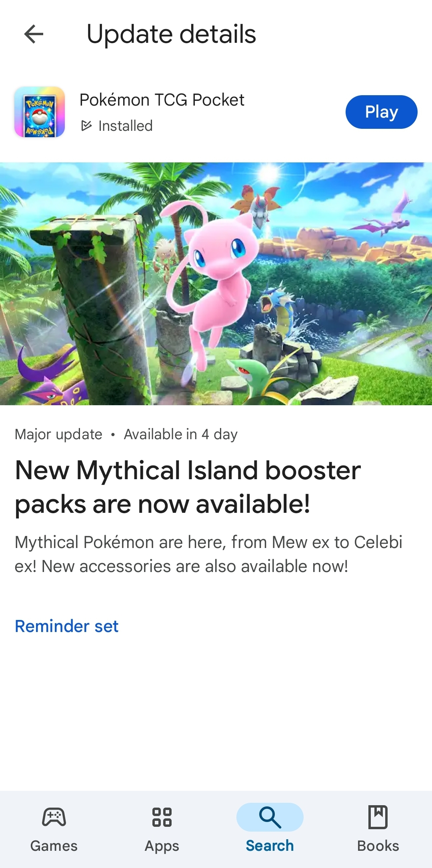Launch the game with the Play button
Screen dimensions: 432x868
pyautogui.click(x=381, y=112)
